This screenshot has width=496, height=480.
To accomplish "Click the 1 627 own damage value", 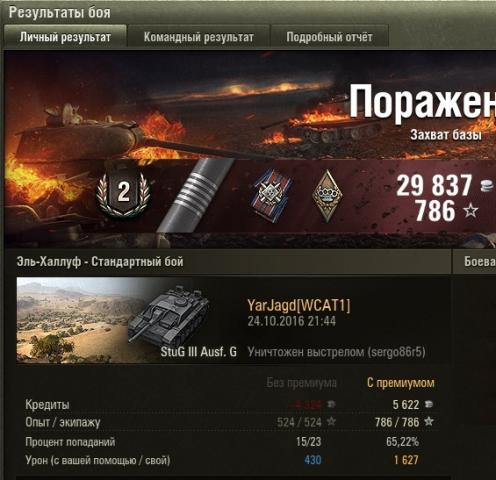I will pos(406,460).
